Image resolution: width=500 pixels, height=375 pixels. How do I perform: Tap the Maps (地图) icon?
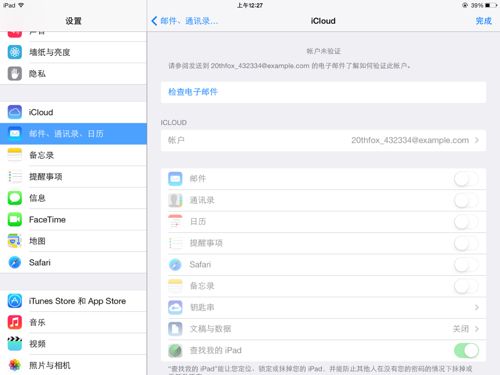(x=15, y=241)
